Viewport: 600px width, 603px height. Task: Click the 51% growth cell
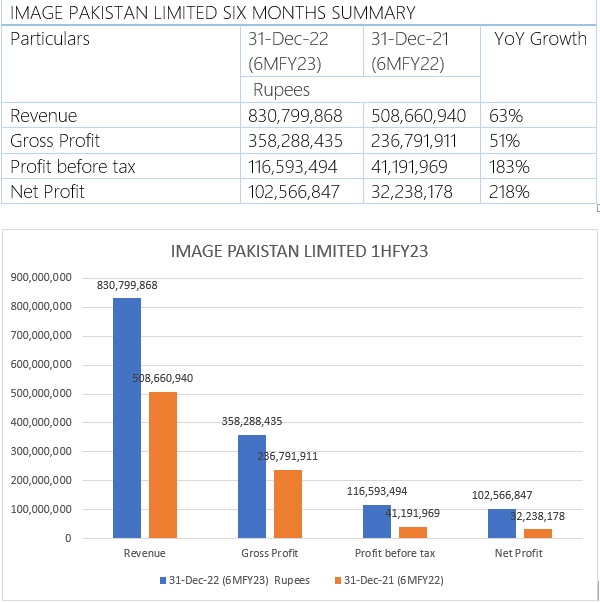pos(538,141)
